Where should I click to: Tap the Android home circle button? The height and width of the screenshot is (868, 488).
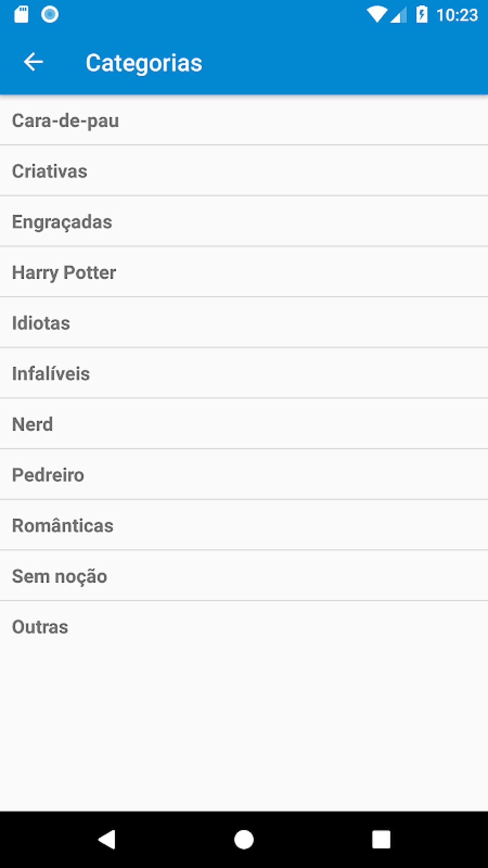[x=244, y=839]
